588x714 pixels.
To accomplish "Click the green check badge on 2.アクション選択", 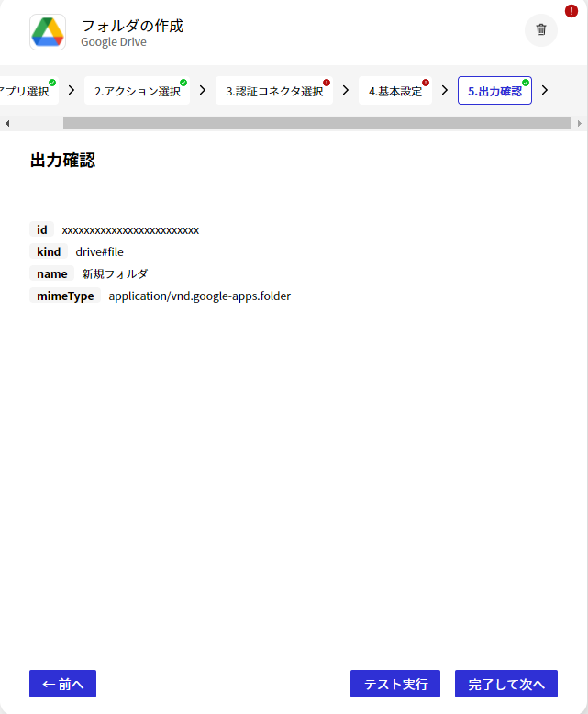I will [183, 83].
